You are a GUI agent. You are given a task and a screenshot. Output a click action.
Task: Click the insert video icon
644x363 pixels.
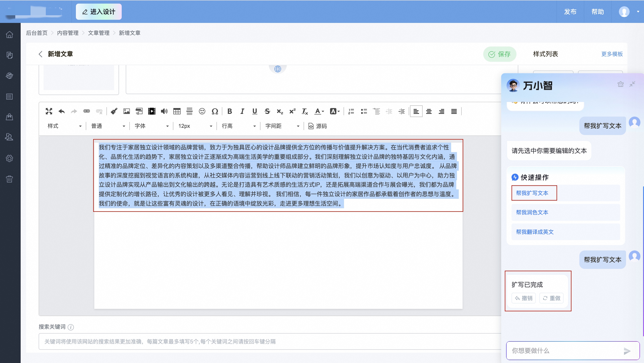(x=152, y=111)
